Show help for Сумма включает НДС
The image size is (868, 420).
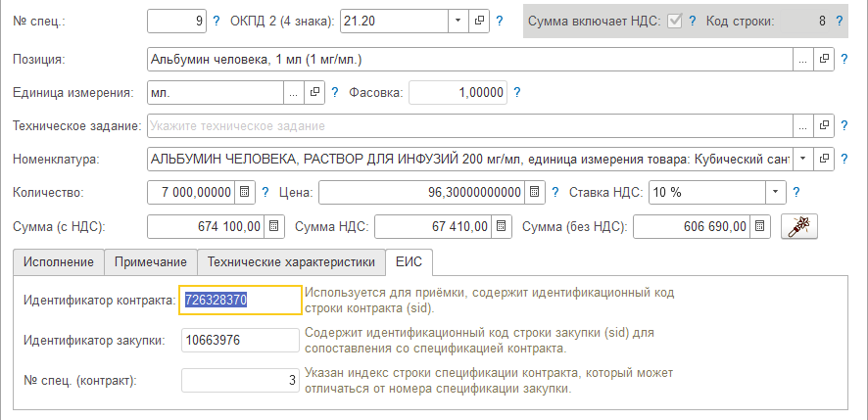(692, 21)
